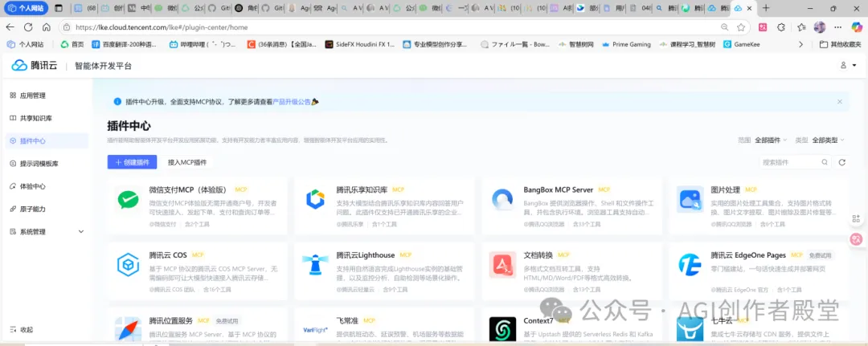Show more bookmarks with the chevron
This screenshot has width=868, height=346.
pos(800,44)
